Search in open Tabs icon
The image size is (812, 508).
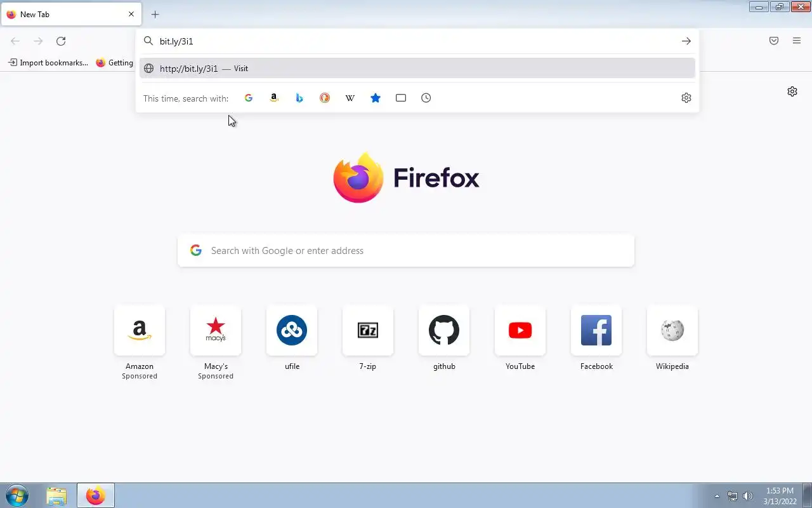tap(401, 98)
